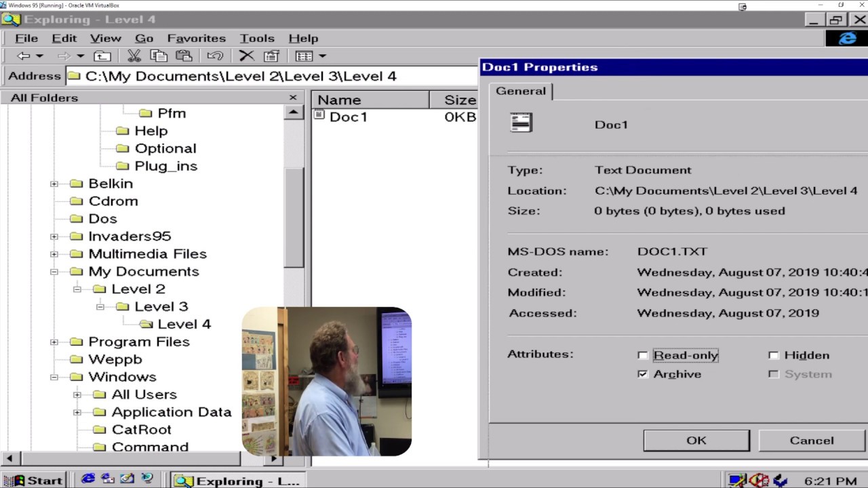Expand the Program Files folder
This screenshot has height=488, width=868.
tap(54, 342)
